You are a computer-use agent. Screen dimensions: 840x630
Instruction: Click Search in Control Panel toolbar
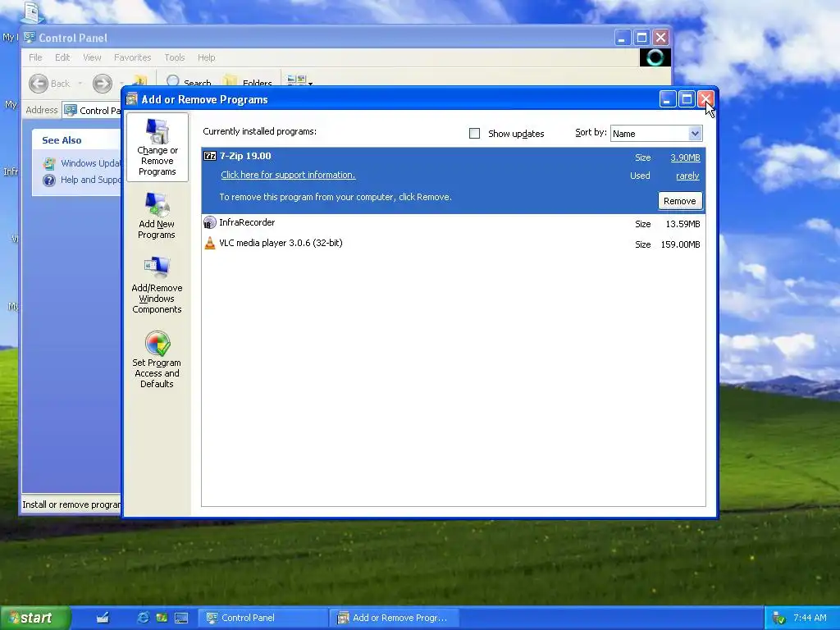189,83
